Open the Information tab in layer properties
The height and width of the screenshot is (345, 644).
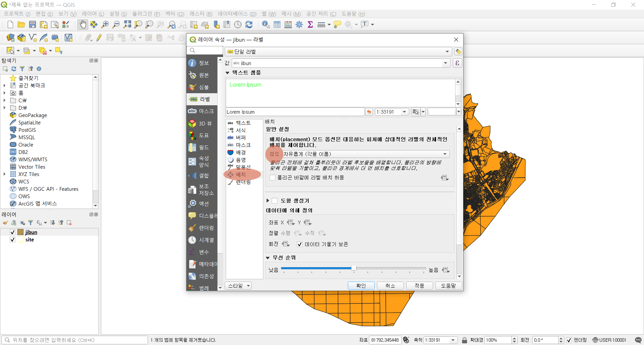[x=202, y=63]
